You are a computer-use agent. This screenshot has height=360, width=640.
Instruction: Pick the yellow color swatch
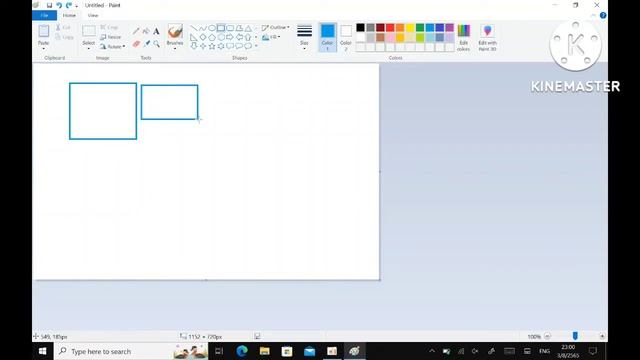pyautogui.click(x=410, y=28)
